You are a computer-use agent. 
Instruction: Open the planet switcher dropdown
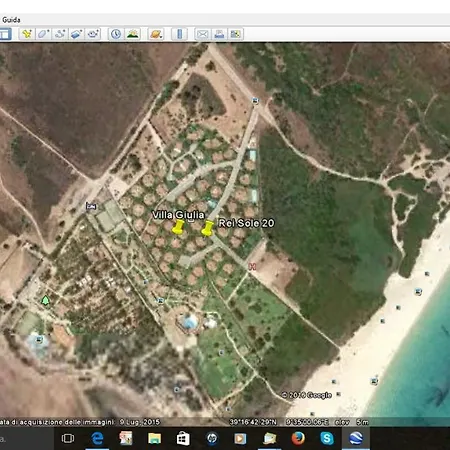point(156,34)
